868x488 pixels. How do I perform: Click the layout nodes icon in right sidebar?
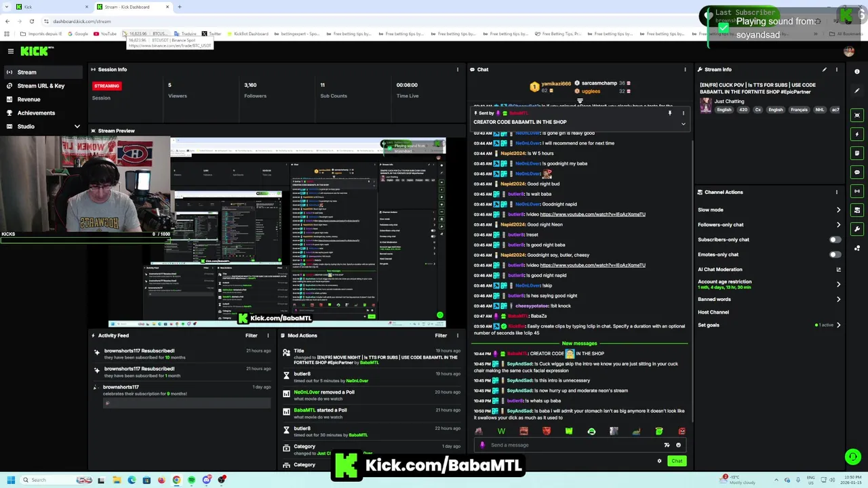857,248
